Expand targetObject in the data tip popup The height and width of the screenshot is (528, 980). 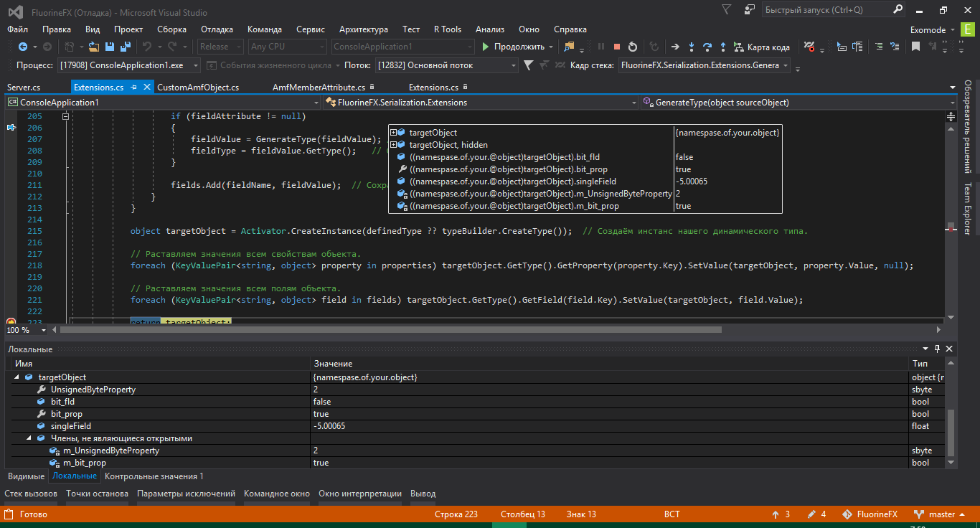393,133
